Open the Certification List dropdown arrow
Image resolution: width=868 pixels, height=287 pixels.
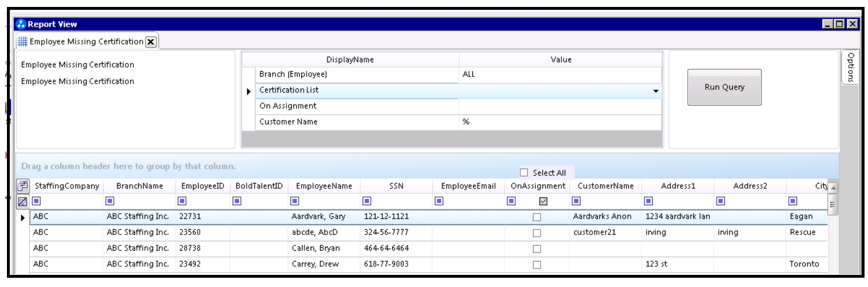[x=656, y=91]
